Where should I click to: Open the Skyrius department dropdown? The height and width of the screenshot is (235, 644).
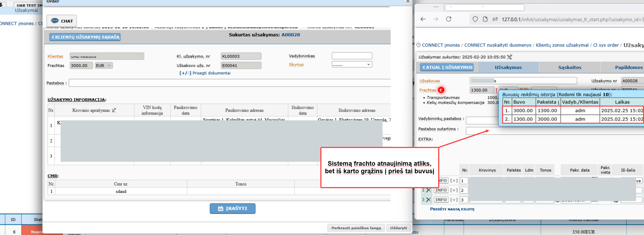point(352,65)
